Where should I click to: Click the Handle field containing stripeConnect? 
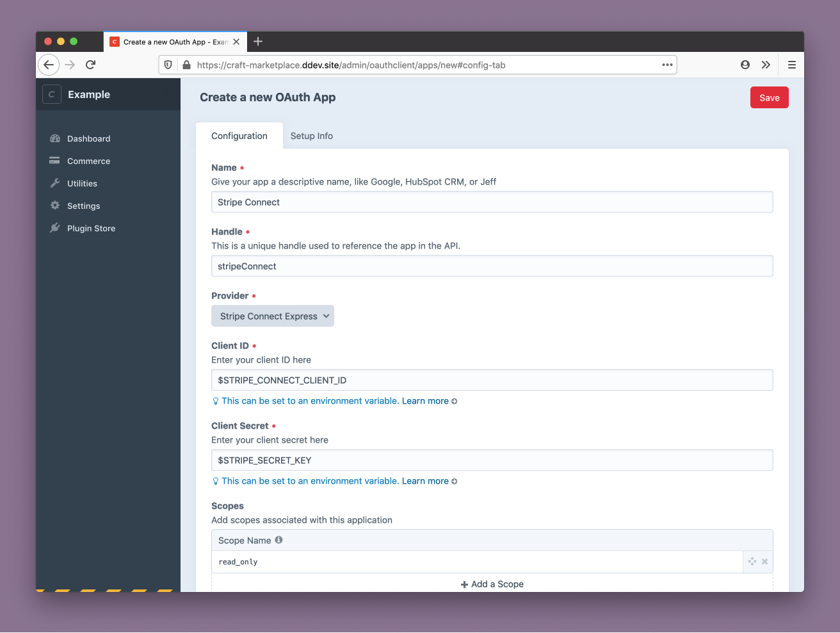[492, 266]
